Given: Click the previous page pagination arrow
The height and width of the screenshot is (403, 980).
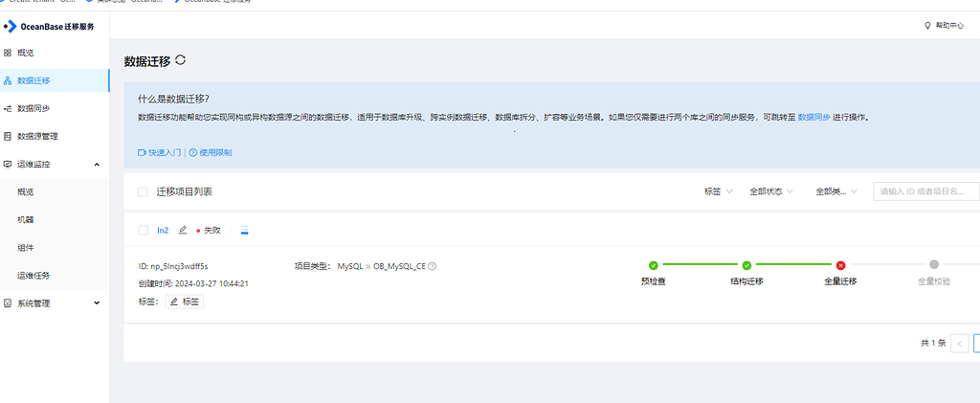Looking at the screenshot, I should [960, 343].
